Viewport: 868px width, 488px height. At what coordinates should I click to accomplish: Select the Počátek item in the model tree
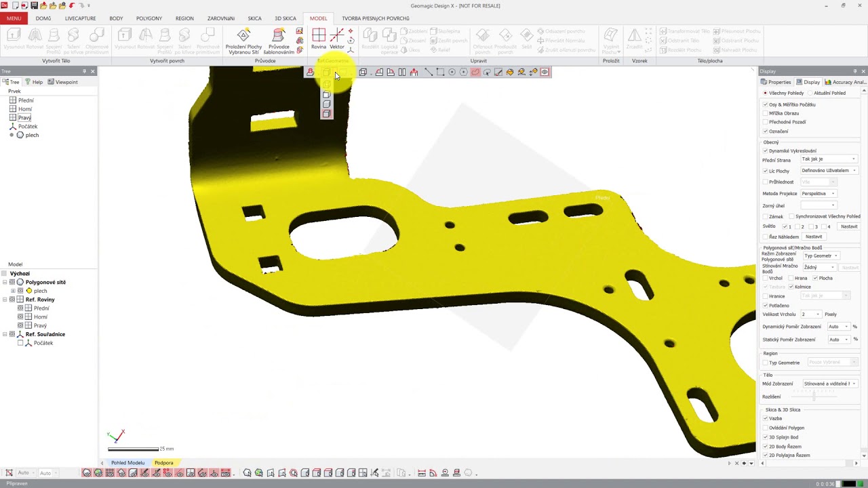[x=43, y=342]
